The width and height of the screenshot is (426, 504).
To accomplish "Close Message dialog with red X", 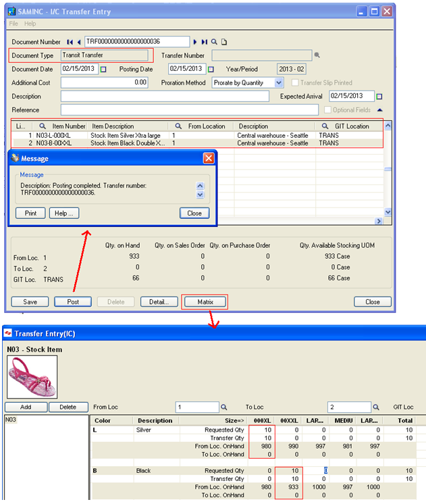I will [209, 158].
